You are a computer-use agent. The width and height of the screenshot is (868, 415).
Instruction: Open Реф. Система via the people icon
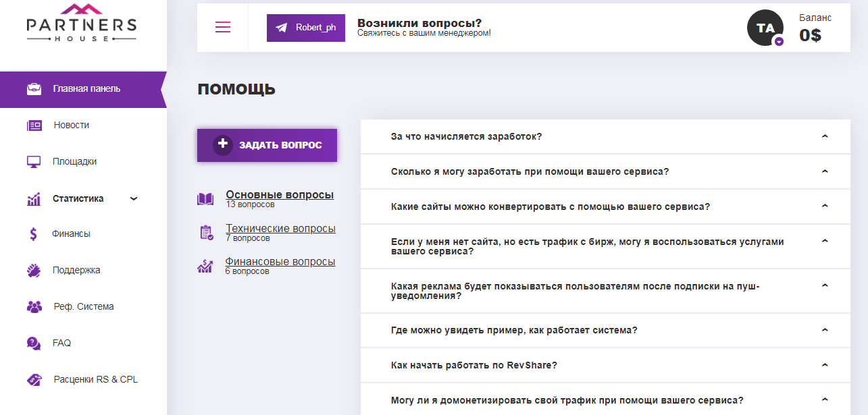[32, 306]
